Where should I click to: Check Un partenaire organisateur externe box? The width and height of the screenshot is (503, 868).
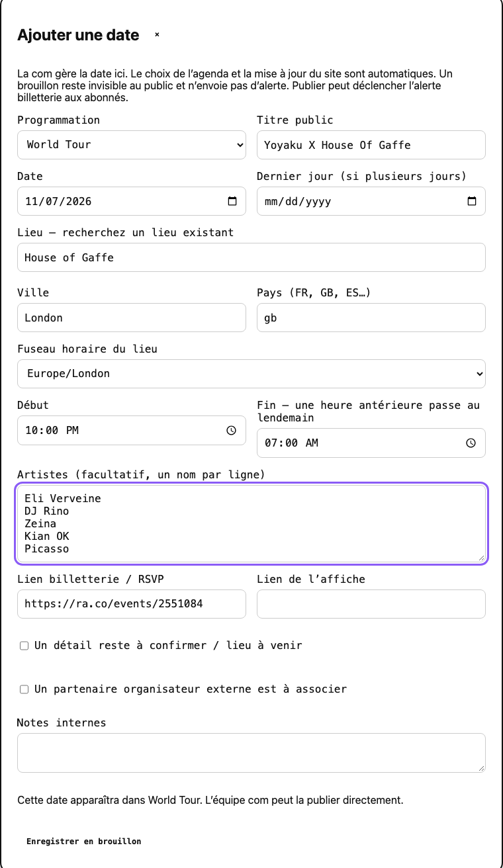pyautogui.click(x=24, y=689)
